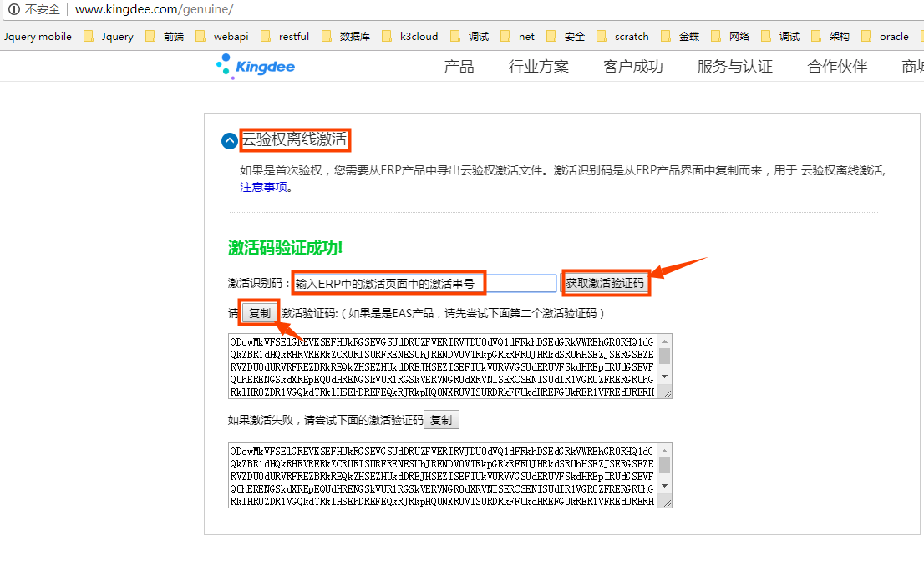This screenshot has width=924, height=581.
Task: Open the 合作伙伴 navigation menu
Action: pyautogui.click(x=837, y=67)
